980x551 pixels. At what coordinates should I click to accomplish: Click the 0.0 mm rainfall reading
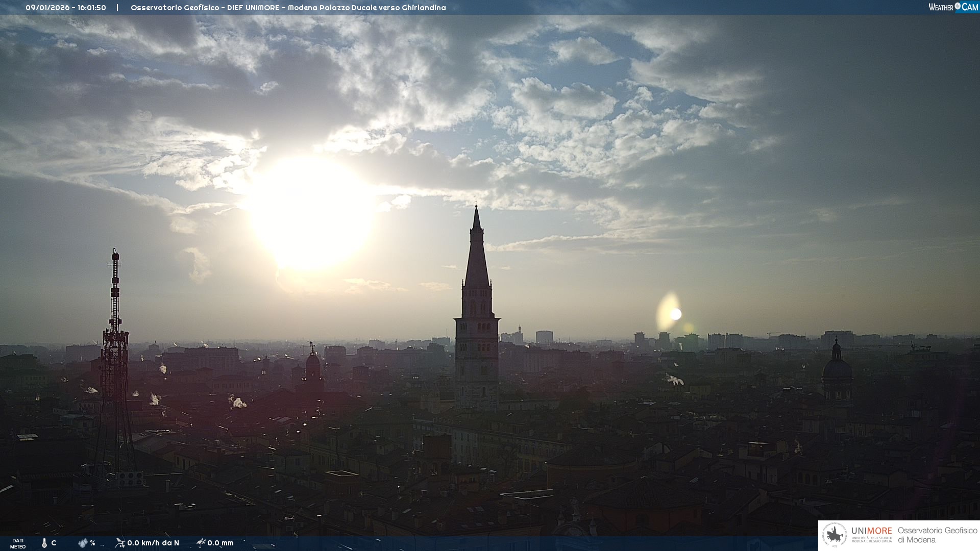[220, 543]
